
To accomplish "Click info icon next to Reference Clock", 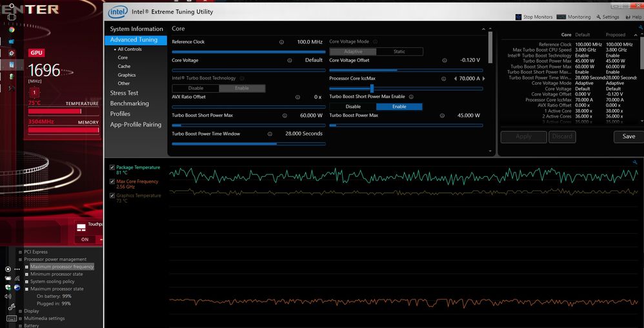I will 281,42.
